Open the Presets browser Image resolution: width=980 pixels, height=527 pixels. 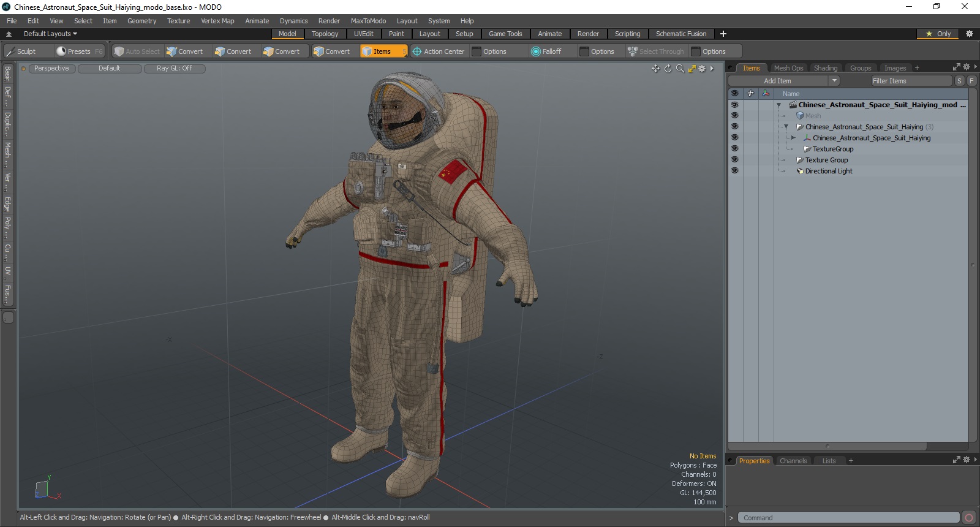[80, 51]
